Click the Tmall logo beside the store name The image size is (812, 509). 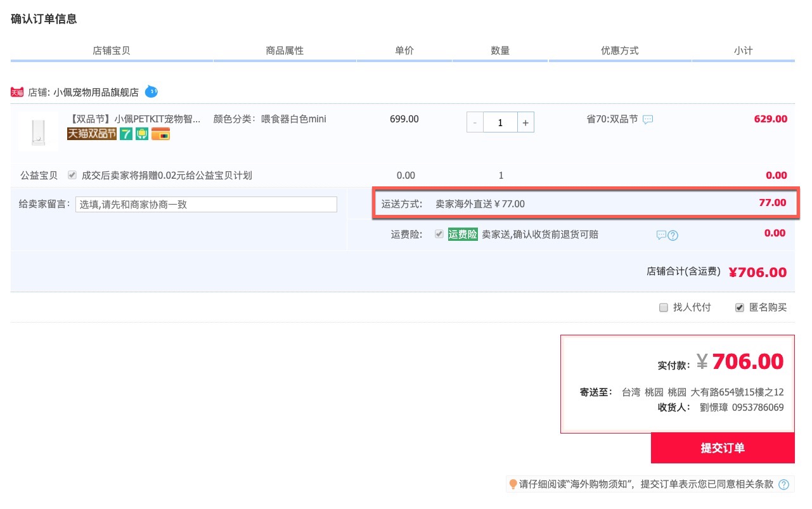point(17,92)
